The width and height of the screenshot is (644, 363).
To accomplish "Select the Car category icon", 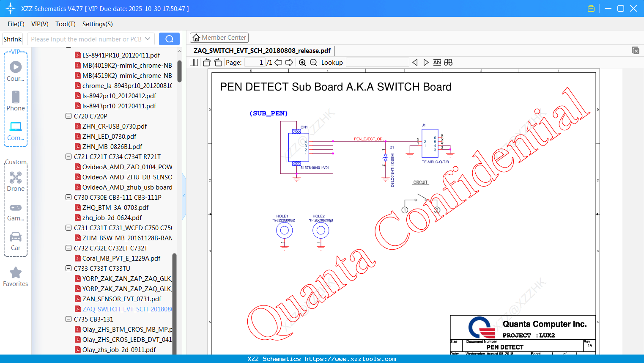I will pos(16,241).
